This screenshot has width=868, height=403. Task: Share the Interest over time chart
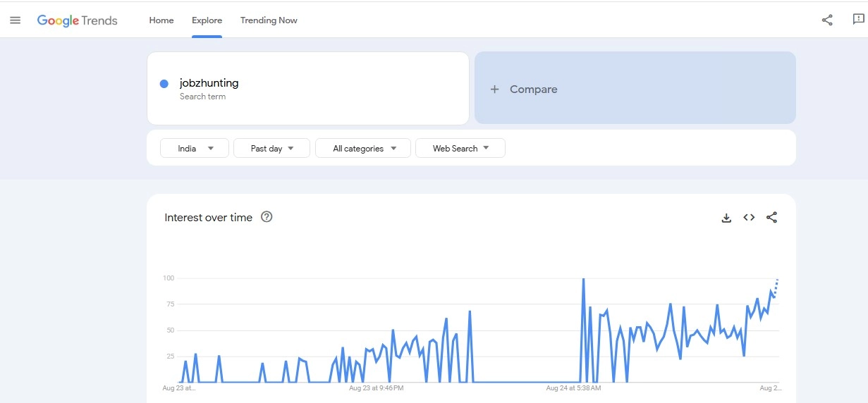point(771,218)
